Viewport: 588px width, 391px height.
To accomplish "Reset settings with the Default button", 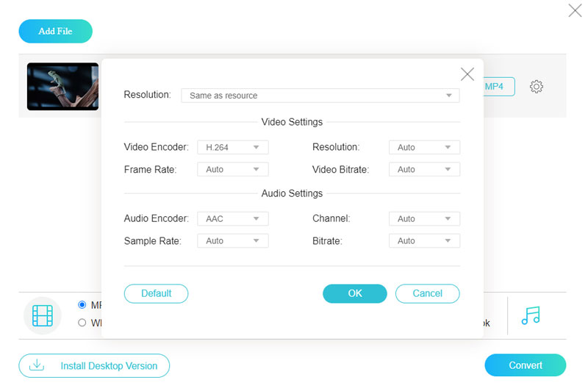I will coord(156,293).
